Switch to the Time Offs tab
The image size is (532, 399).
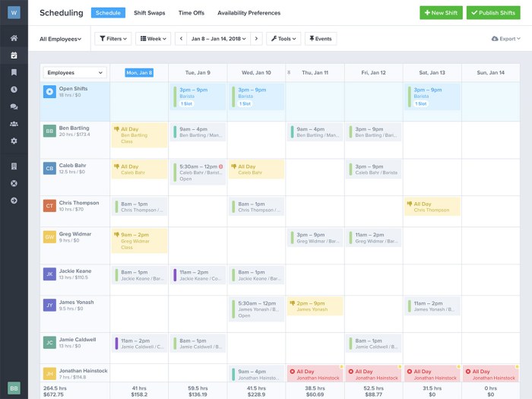click(191, 13)
